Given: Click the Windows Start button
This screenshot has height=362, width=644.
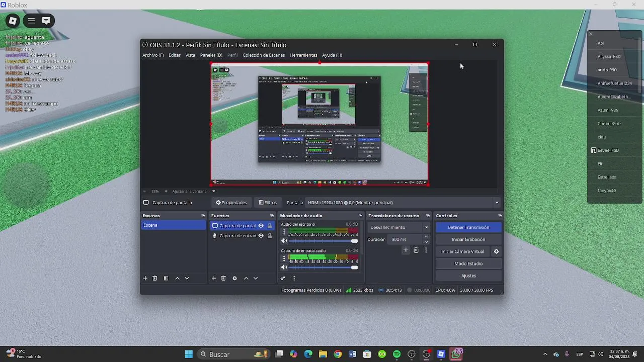Looking at the screenshot, I should (x=189, y=354).
